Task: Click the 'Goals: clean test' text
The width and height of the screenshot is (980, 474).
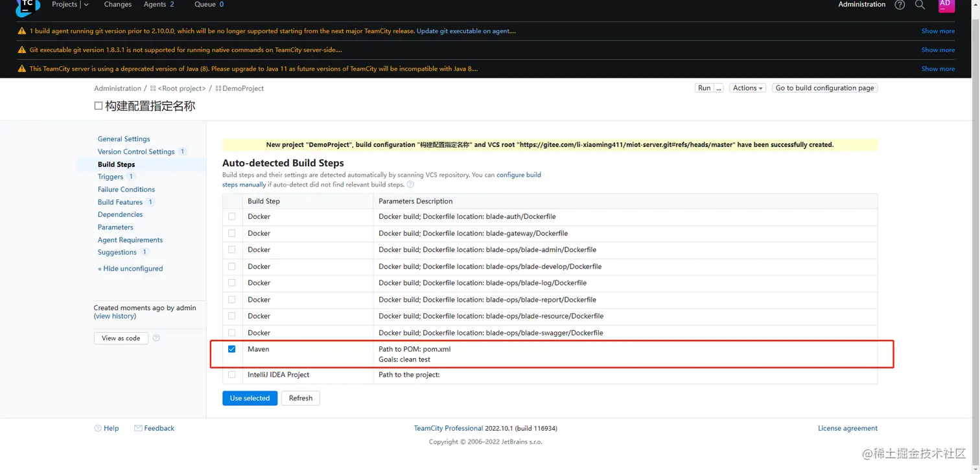Action: pos(404,359)
